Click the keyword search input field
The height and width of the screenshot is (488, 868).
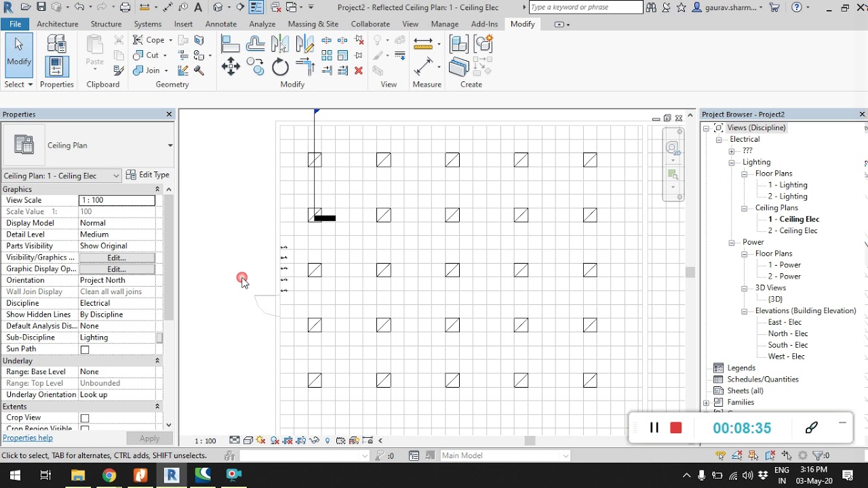585,7
